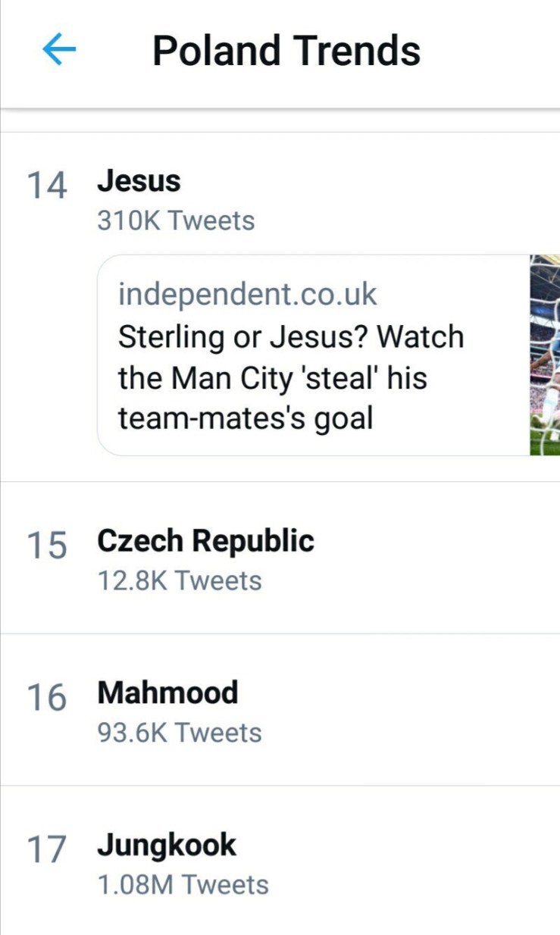560x935 pixels.
Task: Select the Czech Republic trend
Action: coord(205,541)
